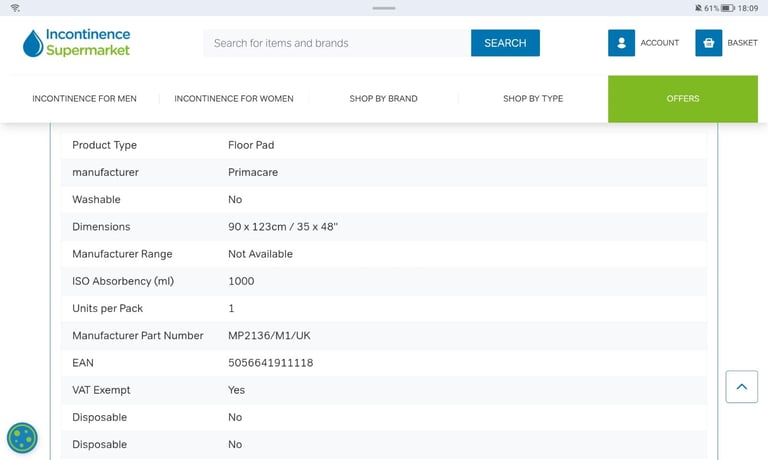
Task: Tap the battery indicator in status bar
Action: point(727,8)
